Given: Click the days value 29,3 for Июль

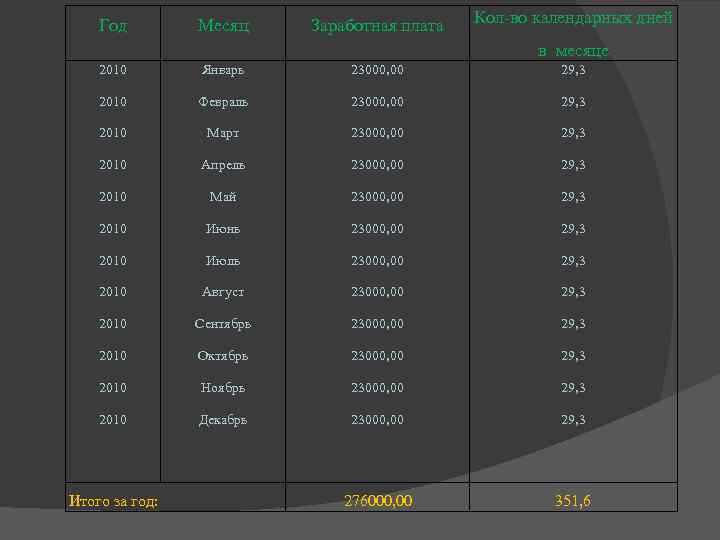Looking at the screenshot, I should coord(573,261).
